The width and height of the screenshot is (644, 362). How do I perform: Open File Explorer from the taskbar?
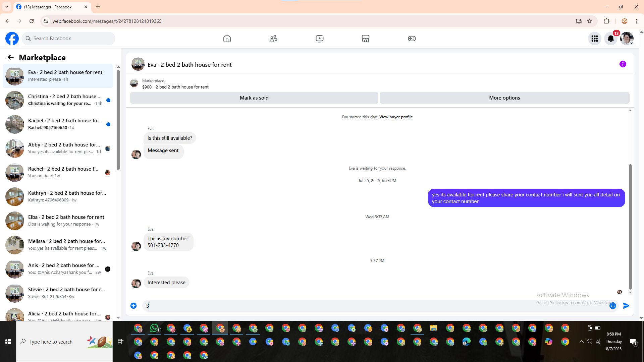[434, 328]
